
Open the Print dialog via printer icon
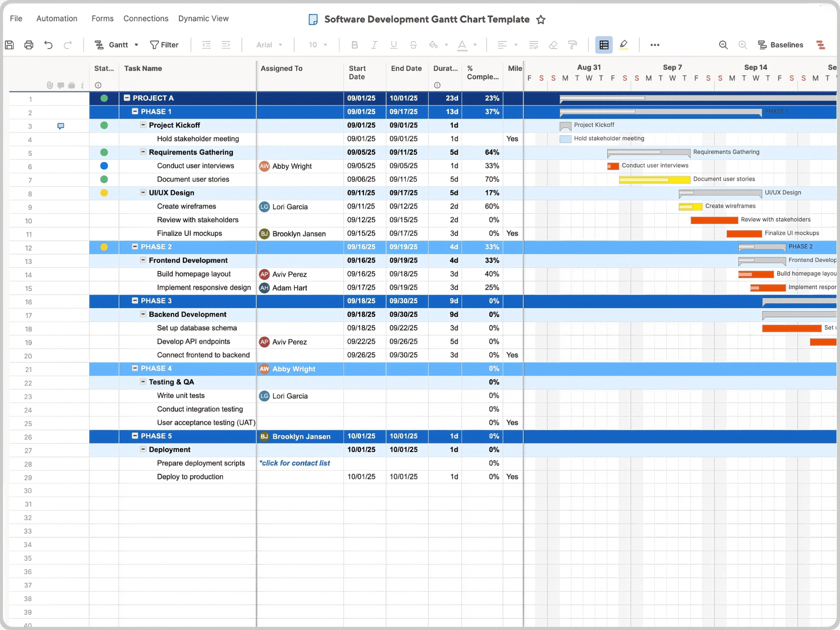coord(28,45)
